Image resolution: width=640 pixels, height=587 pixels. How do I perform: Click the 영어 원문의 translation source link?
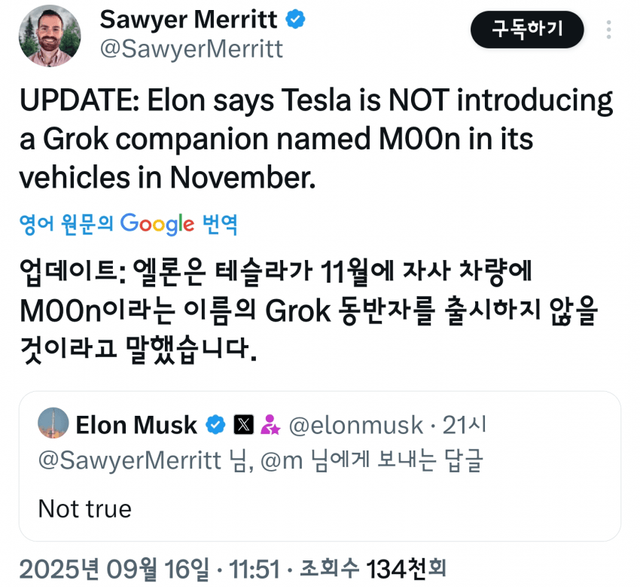(67, 223)
